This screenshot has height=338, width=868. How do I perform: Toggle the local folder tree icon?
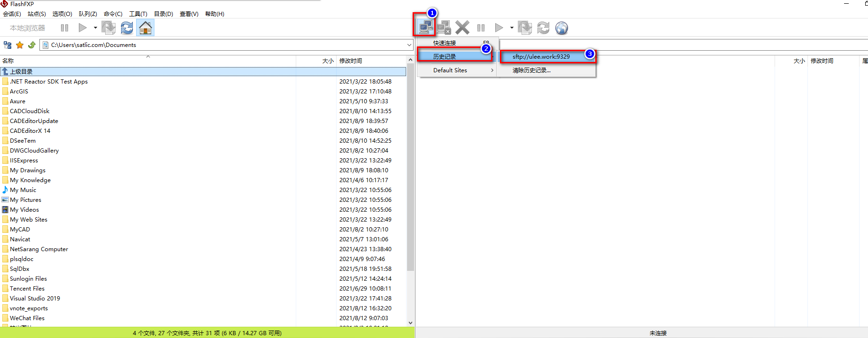click(8, 45)
